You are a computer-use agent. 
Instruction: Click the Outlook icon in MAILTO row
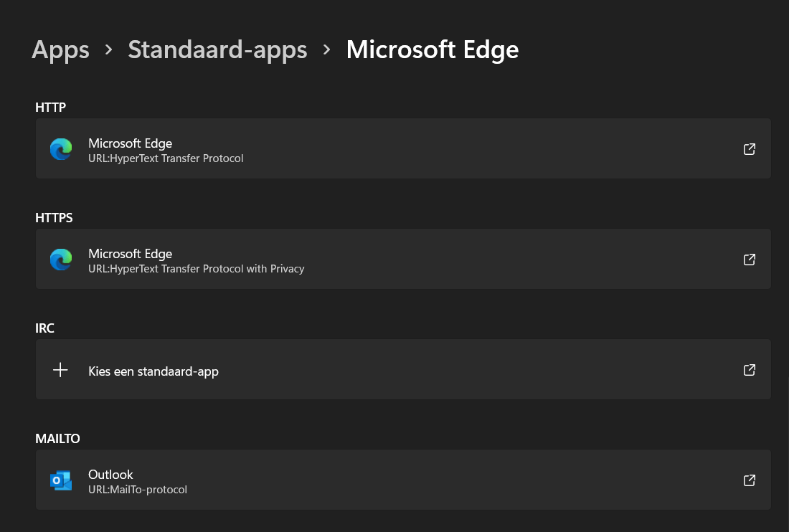coord(61,480)
